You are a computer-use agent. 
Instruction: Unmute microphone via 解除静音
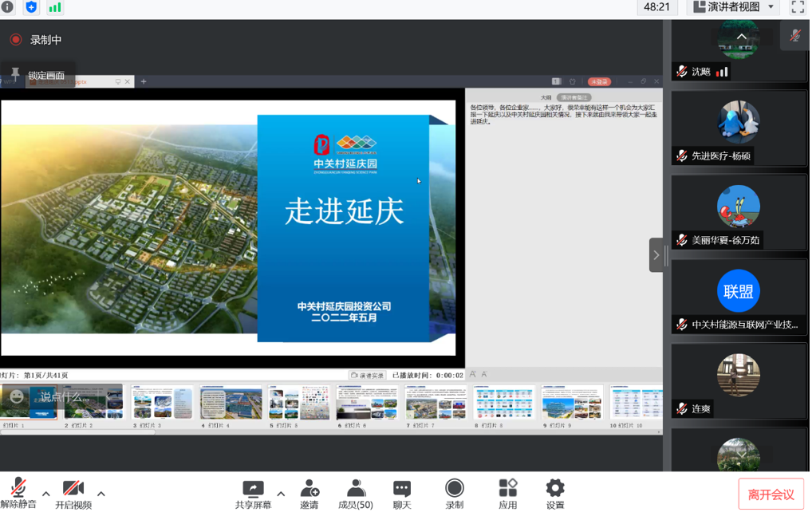18,494
